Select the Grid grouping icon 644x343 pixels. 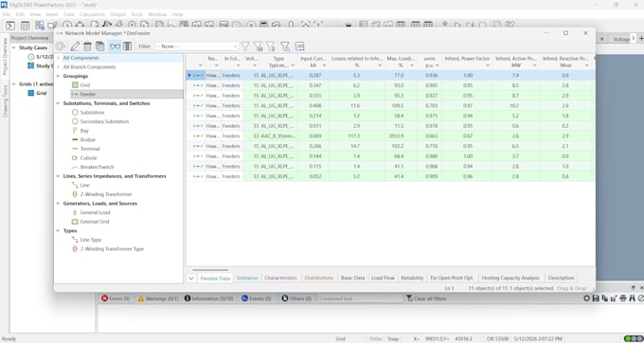pos(75,85)
